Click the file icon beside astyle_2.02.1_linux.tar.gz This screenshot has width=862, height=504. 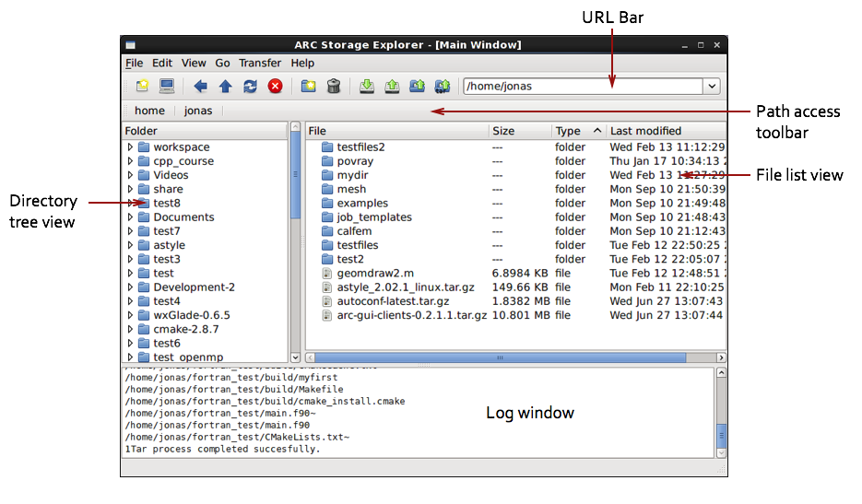coord(327,287)
